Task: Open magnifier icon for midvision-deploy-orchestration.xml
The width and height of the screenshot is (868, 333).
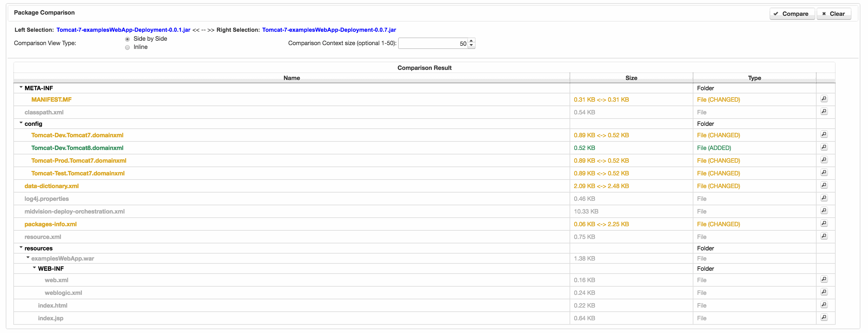Action: 824,211
